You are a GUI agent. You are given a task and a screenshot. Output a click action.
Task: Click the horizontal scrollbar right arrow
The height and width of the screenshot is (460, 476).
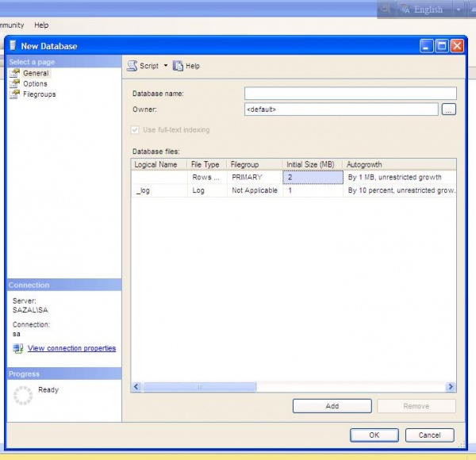(x=451, y=386)
